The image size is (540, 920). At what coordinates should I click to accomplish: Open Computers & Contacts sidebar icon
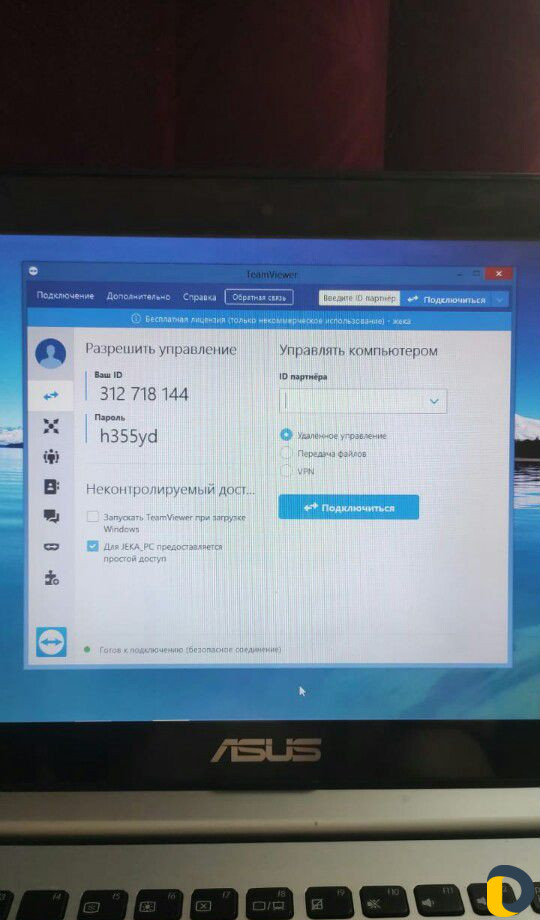click(51, 456)
